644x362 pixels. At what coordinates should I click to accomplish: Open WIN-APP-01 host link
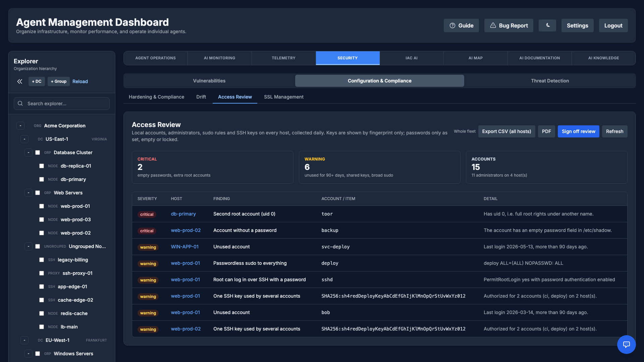click(x=185, y=247)
